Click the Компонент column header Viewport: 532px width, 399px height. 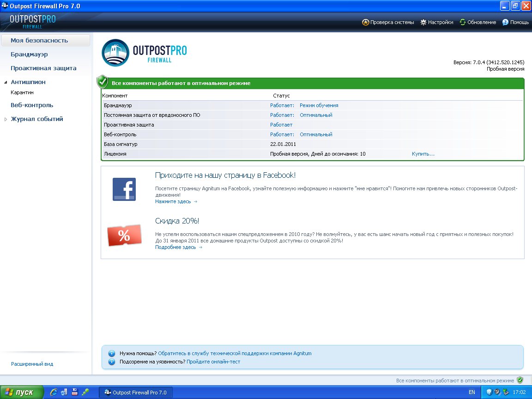pos(115,96)
